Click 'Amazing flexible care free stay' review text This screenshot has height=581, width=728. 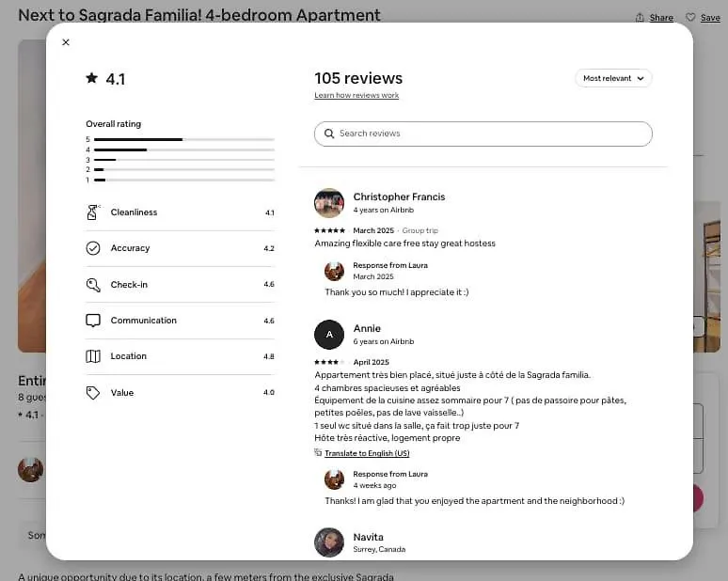point(404,243)
